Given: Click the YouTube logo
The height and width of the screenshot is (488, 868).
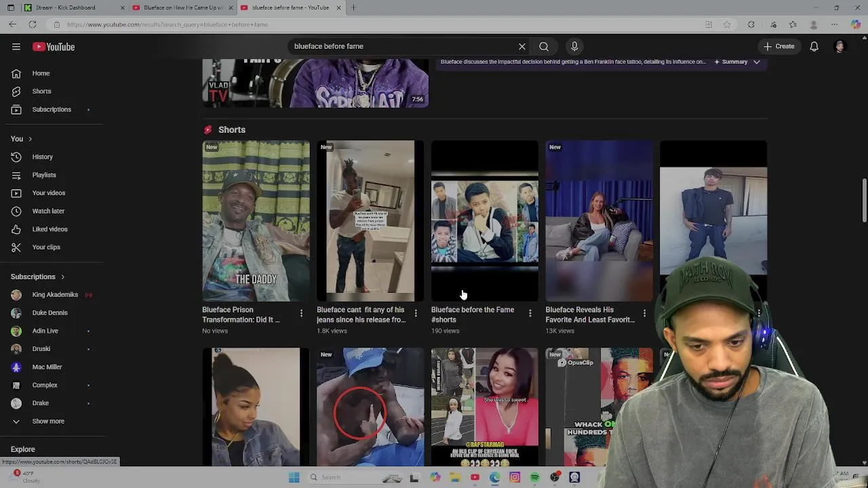Looking at the screenshot, I should [x=54, y=47].
